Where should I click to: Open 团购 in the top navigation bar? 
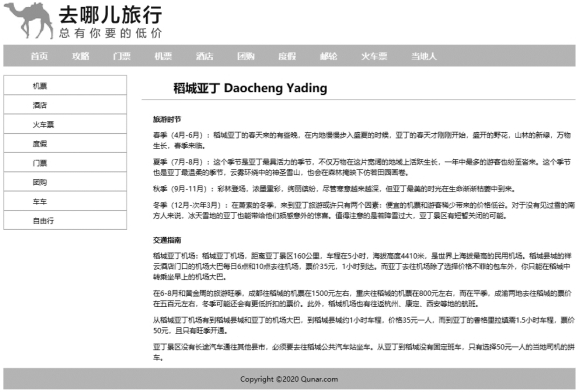[x=246, y=56]
